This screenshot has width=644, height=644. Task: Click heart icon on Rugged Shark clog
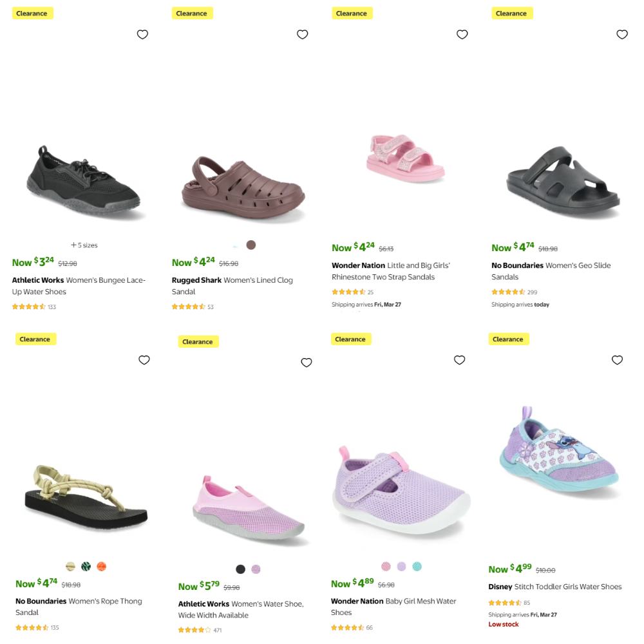pyautogui.click(x=302, y=35)
